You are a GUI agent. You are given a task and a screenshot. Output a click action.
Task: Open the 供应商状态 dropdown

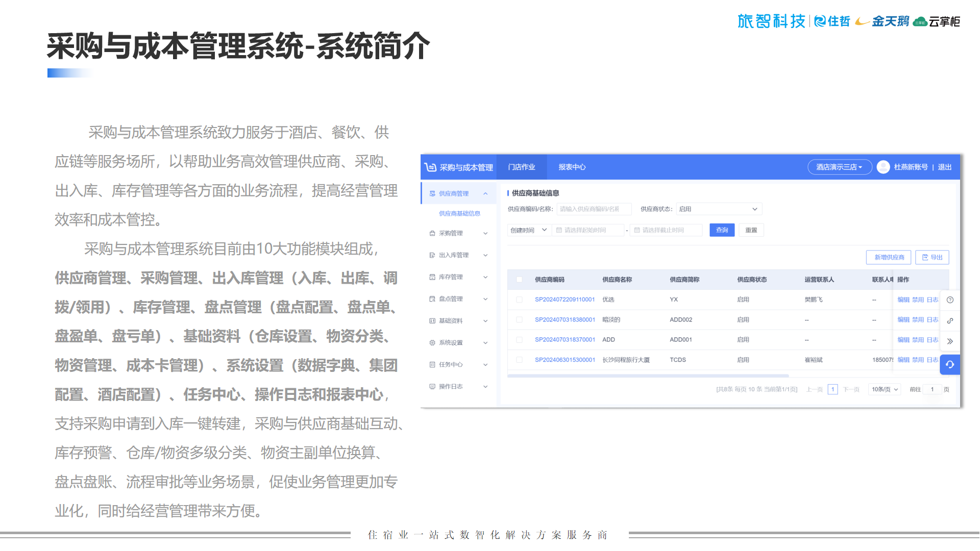tap(719, 209)
